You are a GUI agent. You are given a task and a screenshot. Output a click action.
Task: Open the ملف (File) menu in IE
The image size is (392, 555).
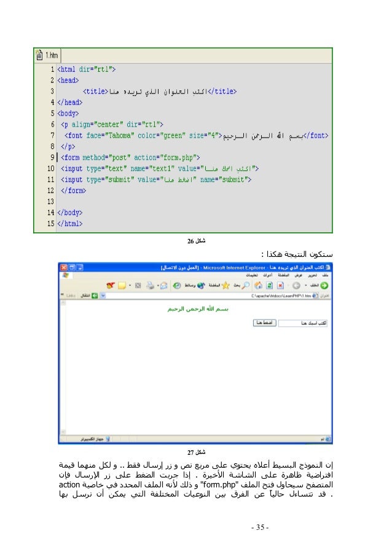point(326,275)
